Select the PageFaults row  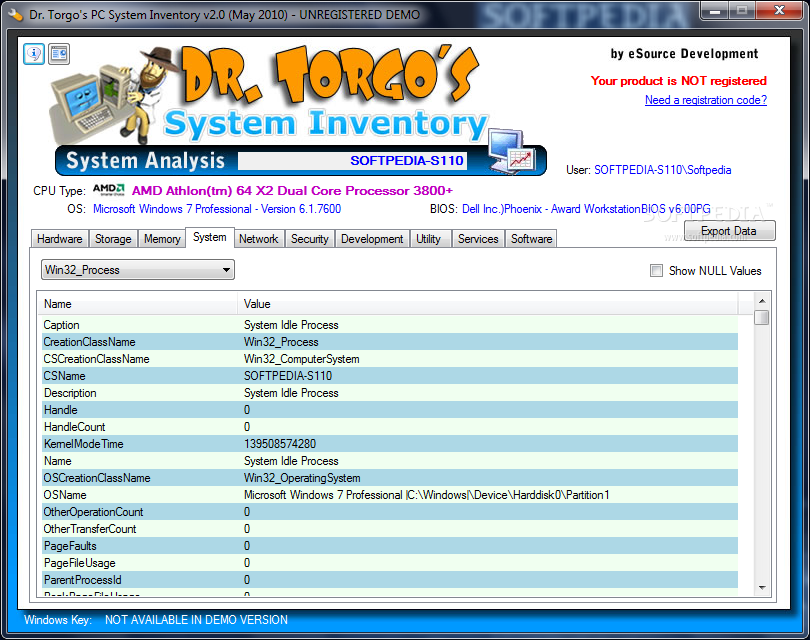point(390,546)
